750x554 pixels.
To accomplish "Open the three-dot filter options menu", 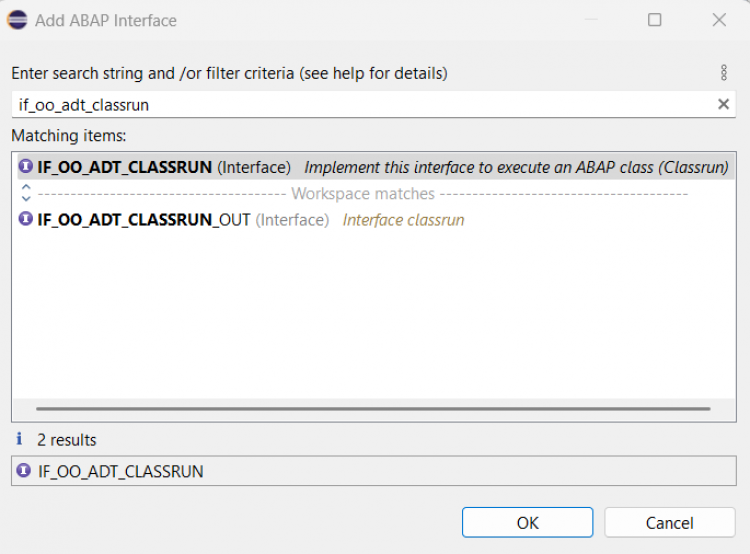I will (x=724, y=73).
